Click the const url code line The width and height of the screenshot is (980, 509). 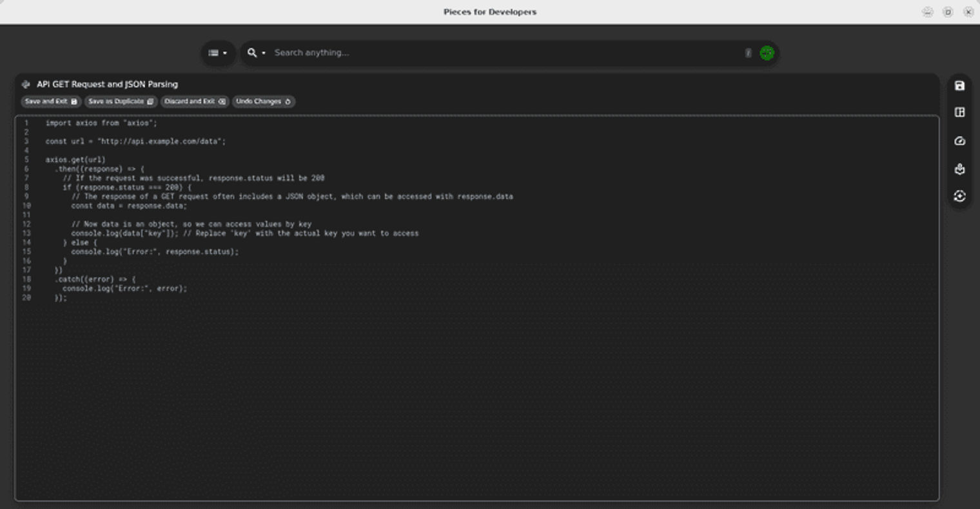coord(135,141)
